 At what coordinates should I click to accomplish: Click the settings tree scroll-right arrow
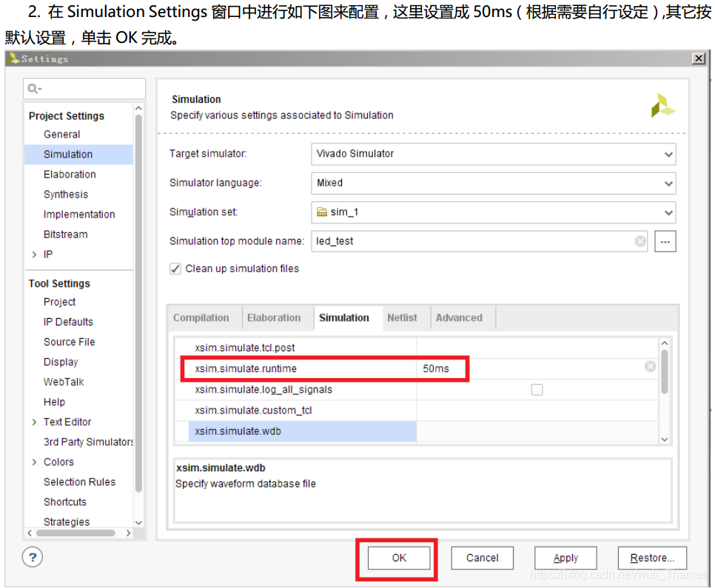point(128,533)
